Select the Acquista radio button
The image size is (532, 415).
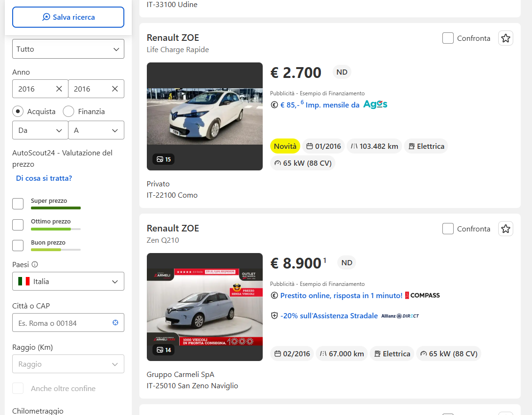pos(18,111)
